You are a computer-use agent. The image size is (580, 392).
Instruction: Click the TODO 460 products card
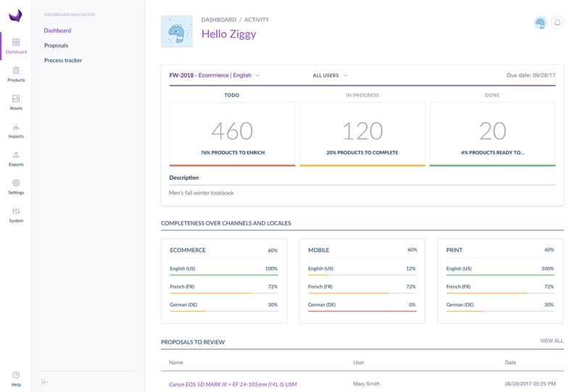232,134
